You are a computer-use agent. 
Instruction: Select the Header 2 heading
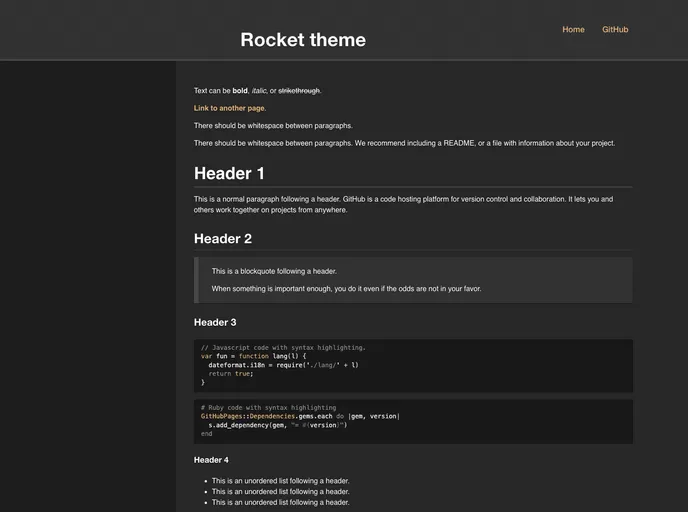pyautogui.click(x=223, y=238)
